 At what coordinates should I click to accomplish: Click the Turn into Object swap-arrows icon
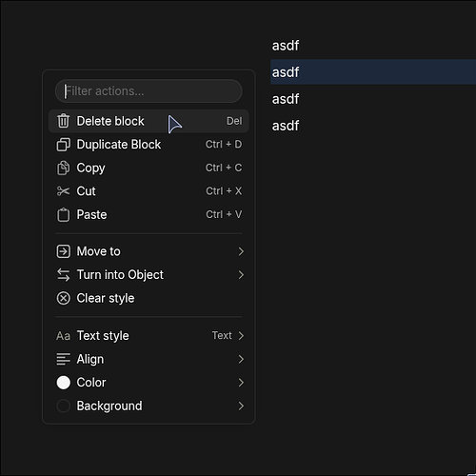coord(63,275)
